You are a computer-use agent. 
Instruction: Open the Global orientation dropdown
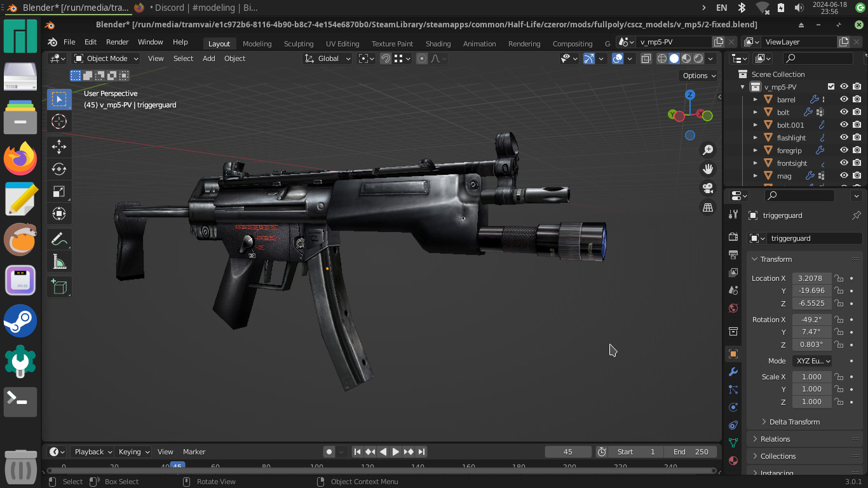328,58
